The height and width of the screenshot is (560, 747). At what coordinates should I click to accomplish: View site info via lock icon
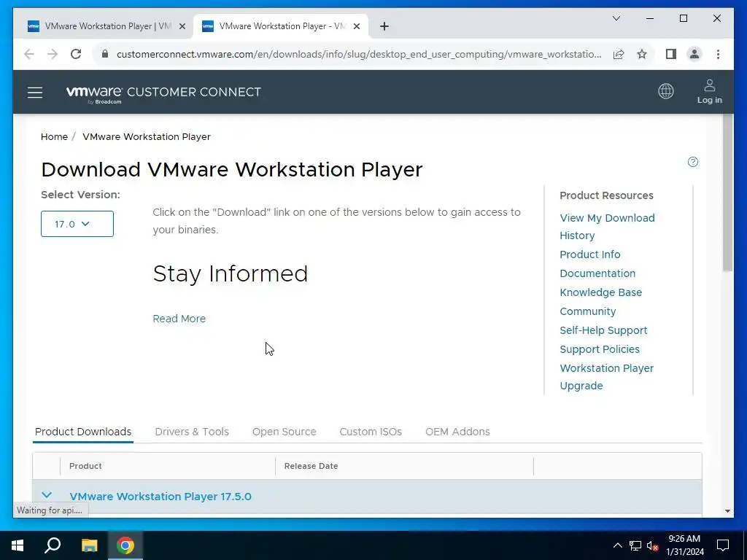[105, 54]
